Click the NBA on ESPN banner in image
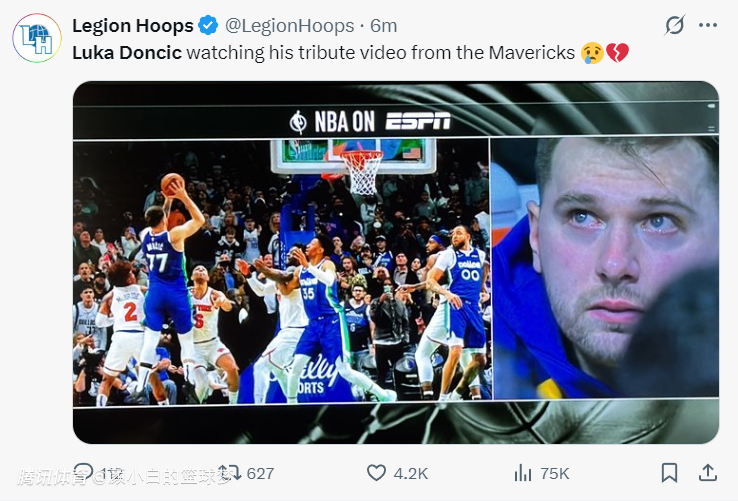Viewport: 738px width, 501px height. tap(370, 122)
